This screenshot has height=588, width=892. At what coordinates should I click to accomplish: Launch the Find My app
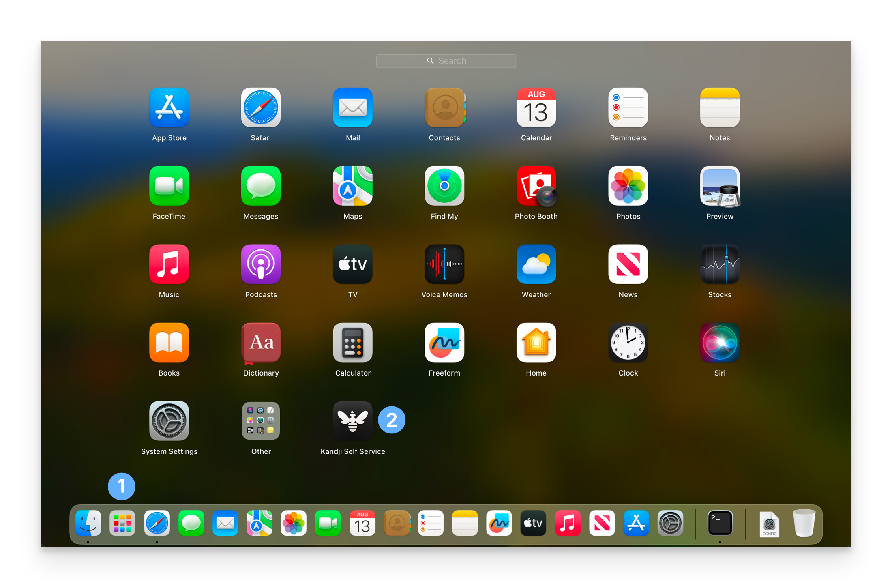click(444, 186)
